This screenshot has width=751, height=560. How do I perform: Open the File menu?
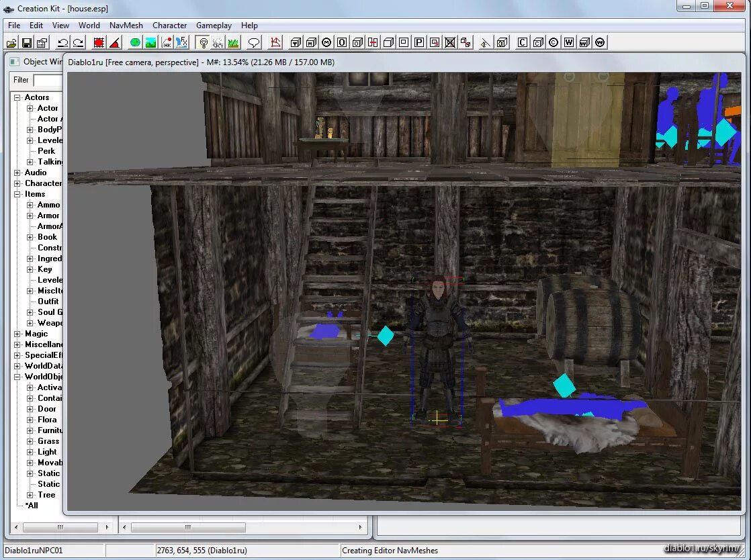(14, 26)
